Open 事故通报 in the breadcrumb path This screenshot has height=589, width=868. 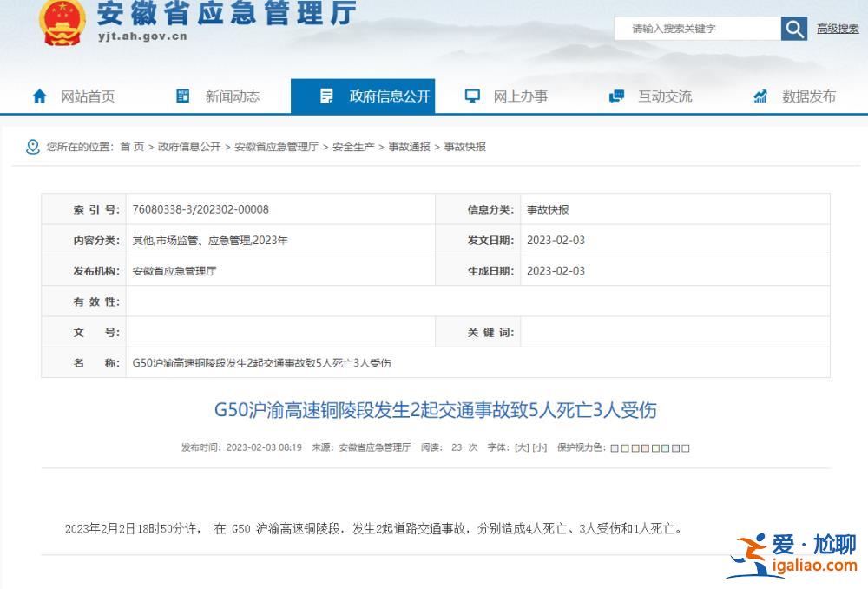pos(409,147)
